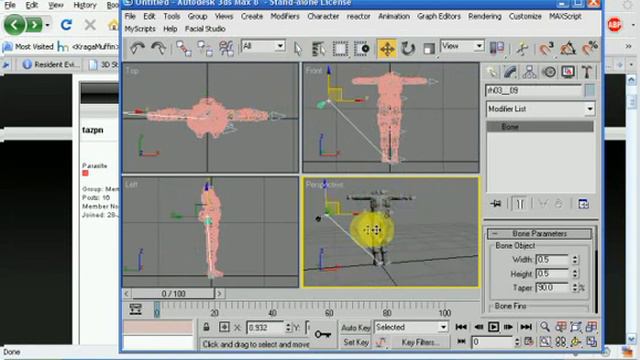Click the Previous Frame button
Screen dimensions: 640x360
pyautogui.click(x=478, y=327)
